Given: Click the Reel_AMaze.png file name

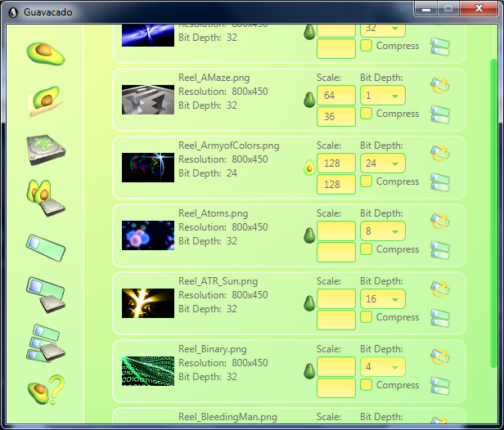Looking at the screenshot, I should coord(214,78).
